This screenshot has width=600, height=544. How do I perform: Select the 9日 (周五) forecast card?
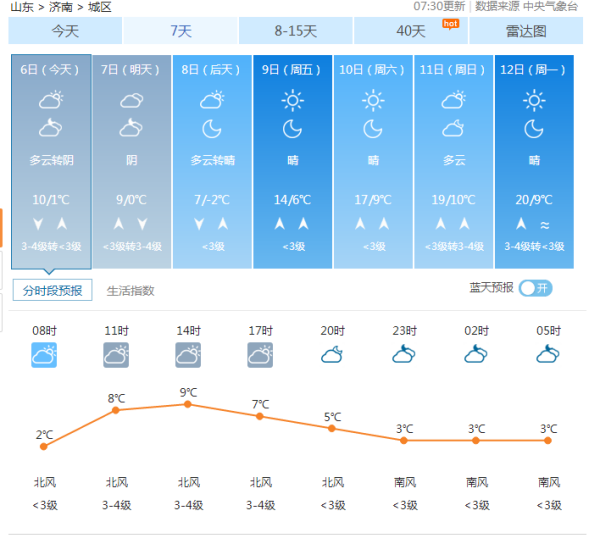click(x=293, y=162)
